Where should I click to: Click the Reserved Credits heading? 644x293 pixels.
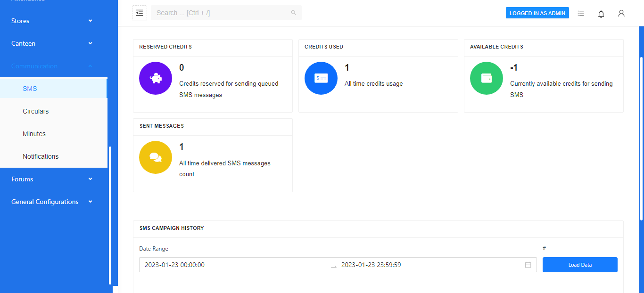(x=165, y=47)
